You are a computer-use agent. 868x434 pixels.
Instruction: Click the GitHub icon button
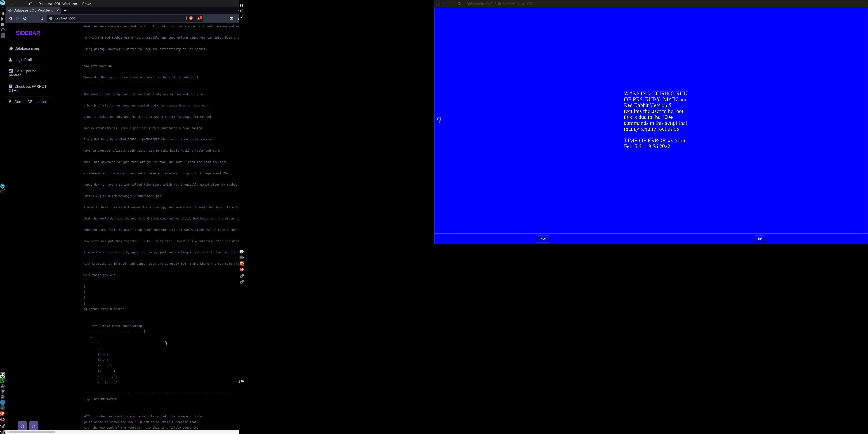(22, 426)
